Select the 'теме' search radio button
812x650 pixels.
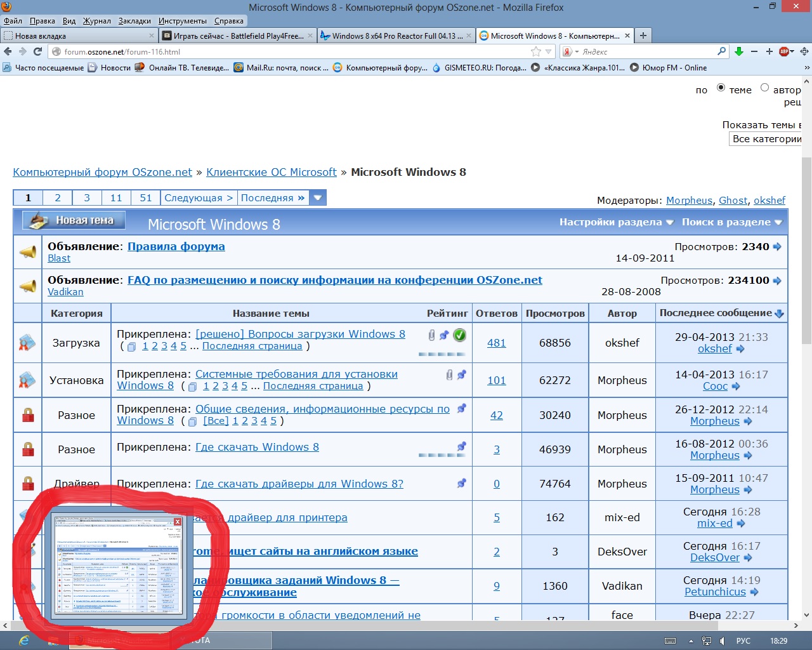721,88
